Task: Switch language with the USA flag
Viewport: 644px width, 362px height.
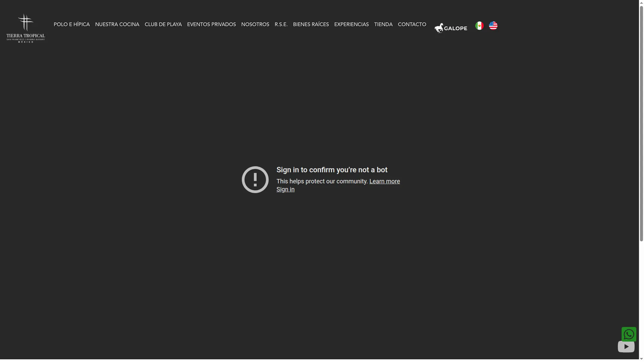Action: [x=493, y=26]
